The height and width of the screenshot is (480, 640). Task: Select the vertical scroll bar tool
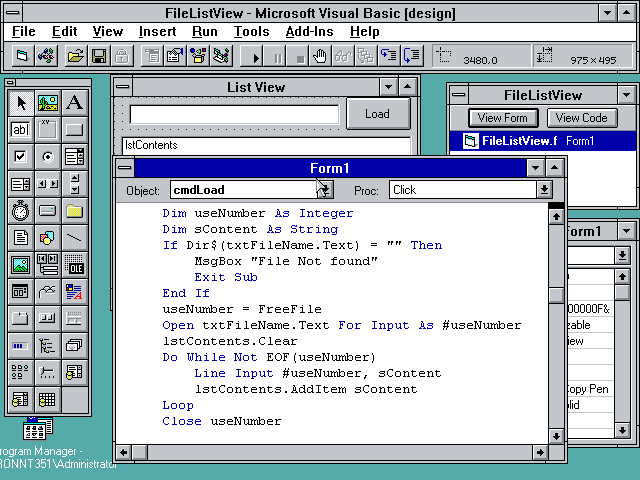click(x=75, y=184)
